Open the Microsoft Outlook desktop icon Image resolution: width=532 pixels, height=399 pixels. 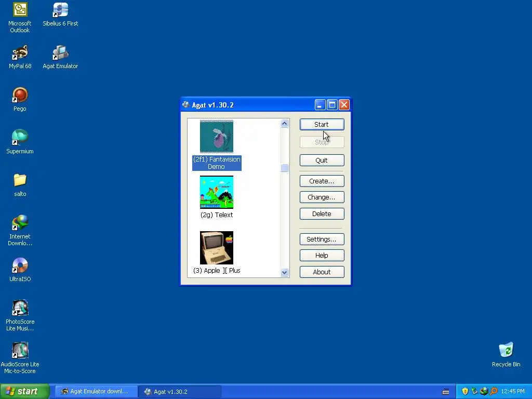coord(20,18)
